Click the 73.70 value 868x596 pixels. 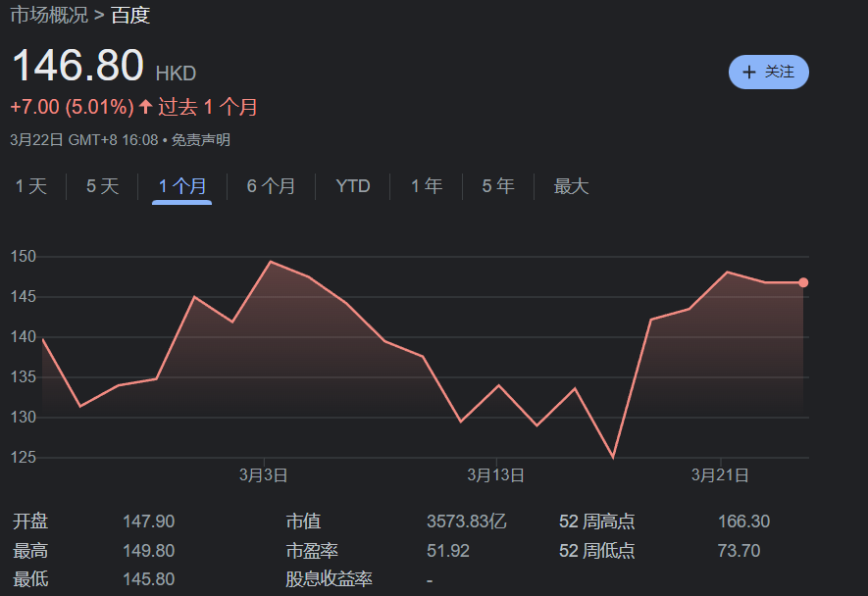coord(739,551)
